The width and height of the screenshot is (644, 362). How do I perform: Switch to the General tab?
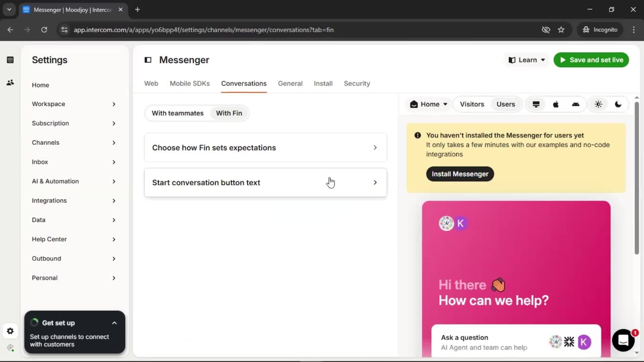(x=290, y=83)
